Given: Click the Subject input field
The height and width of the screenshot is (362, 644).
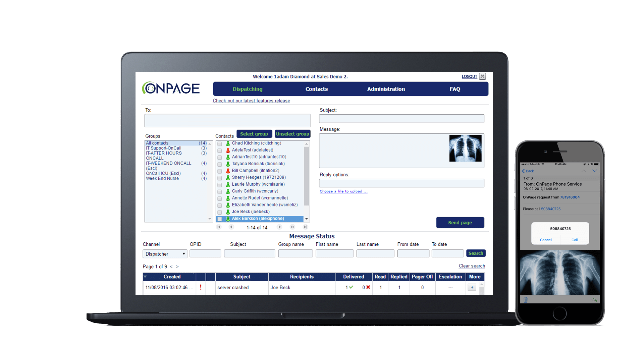Looking at the screenshot, I should pos(401,118).
